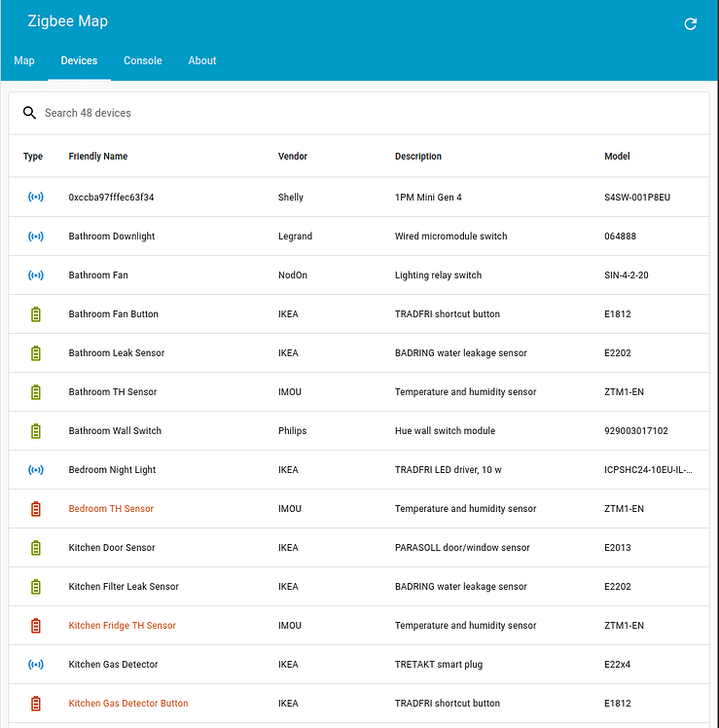Click router icon for Bathroom Fan row
This screenshot has width=719, height=728.
point(36,274)
